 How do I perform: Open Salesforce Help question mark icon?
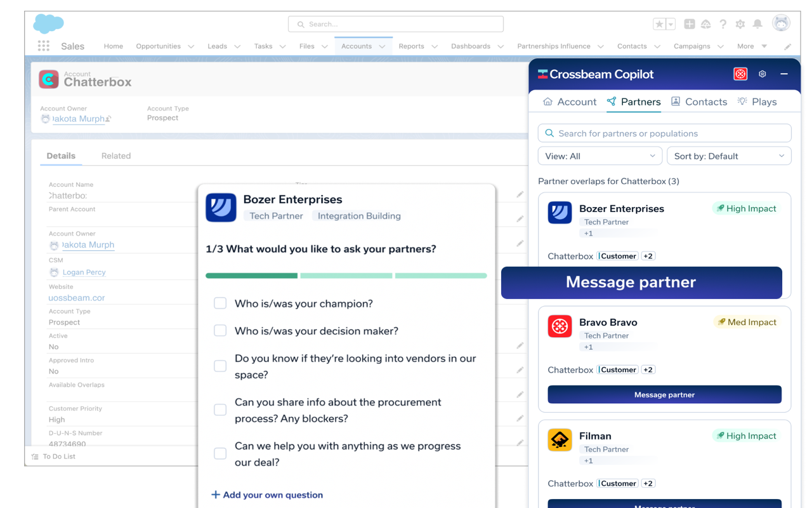click(723, 23)
